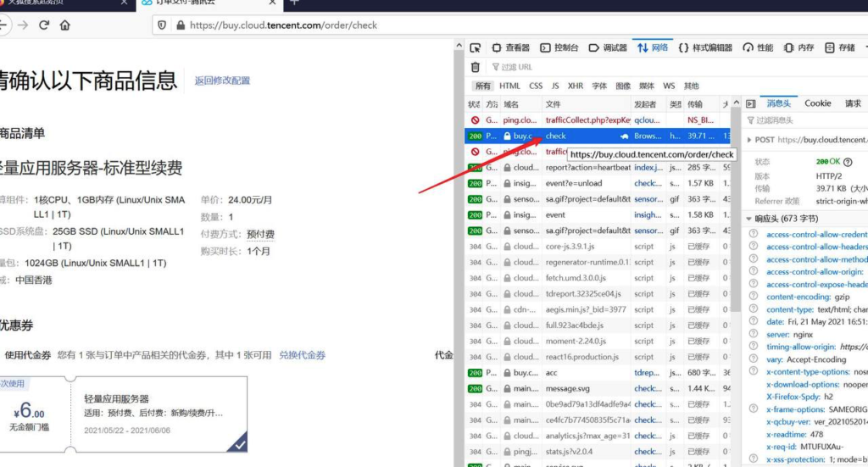Collapse the 响应头 response headers section

(x=749, y=219)
